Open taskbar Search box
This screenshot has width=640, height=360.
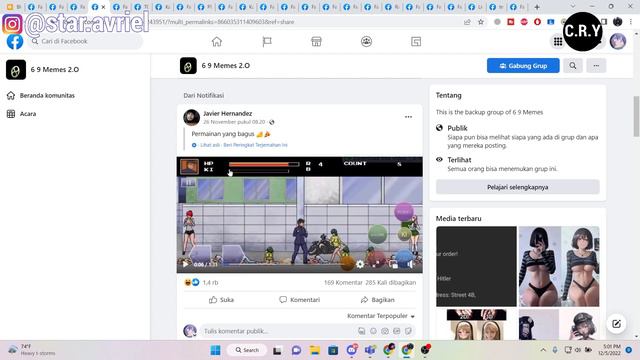247,350
